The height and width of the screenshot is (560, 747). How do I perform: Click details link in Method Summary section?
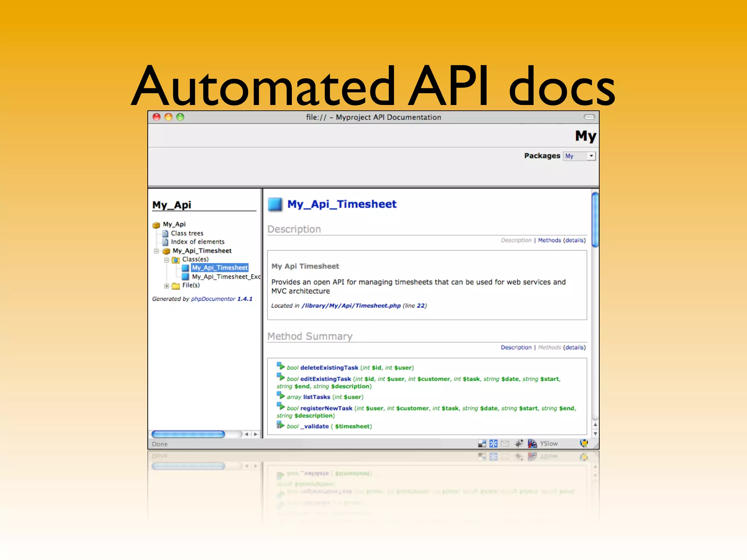point(574,347)
